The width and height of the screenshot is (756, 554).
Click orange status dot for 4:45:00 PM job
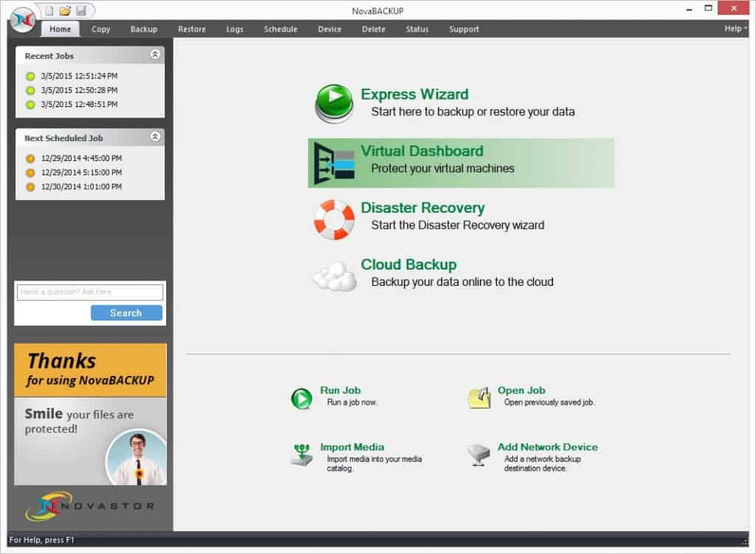point(30,158)
